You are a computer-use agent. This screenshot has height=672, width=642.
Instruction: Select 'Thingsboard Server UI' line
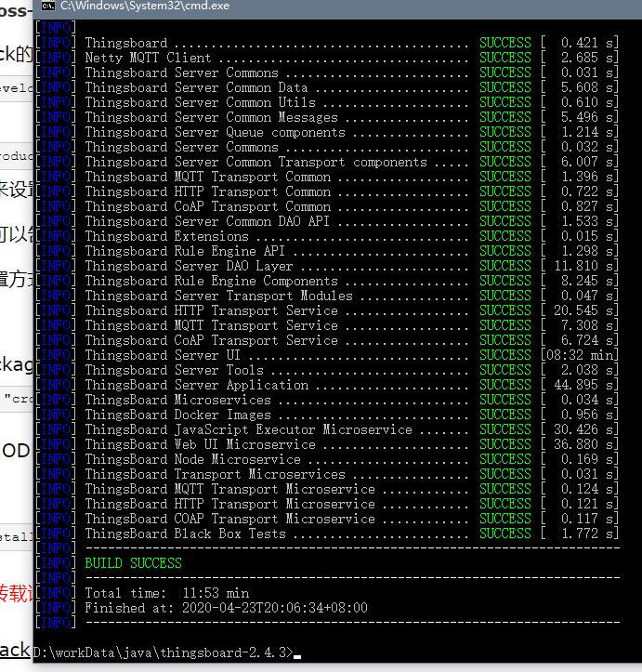(x=327, y=355)
